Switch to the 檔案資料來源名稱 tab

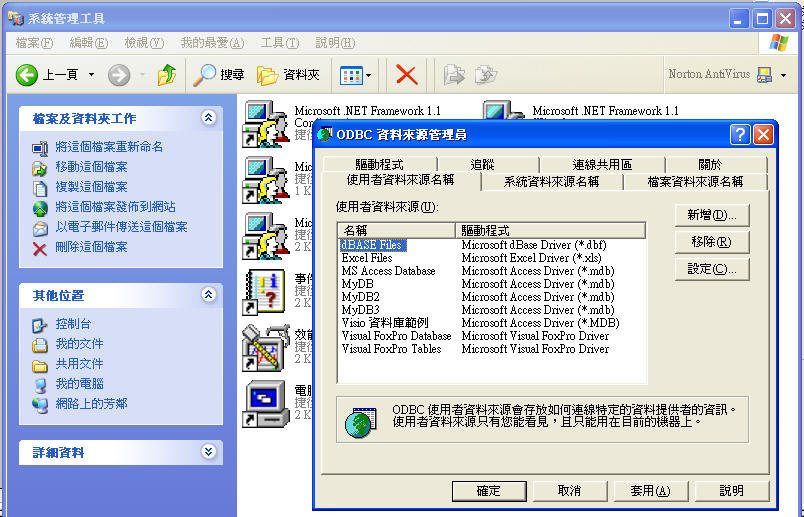[695, 182]
